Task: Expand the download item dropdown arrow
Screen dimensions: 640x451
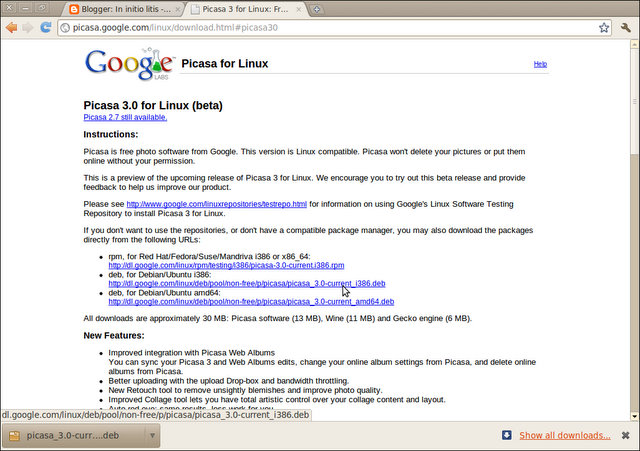Action: [152, 435]
